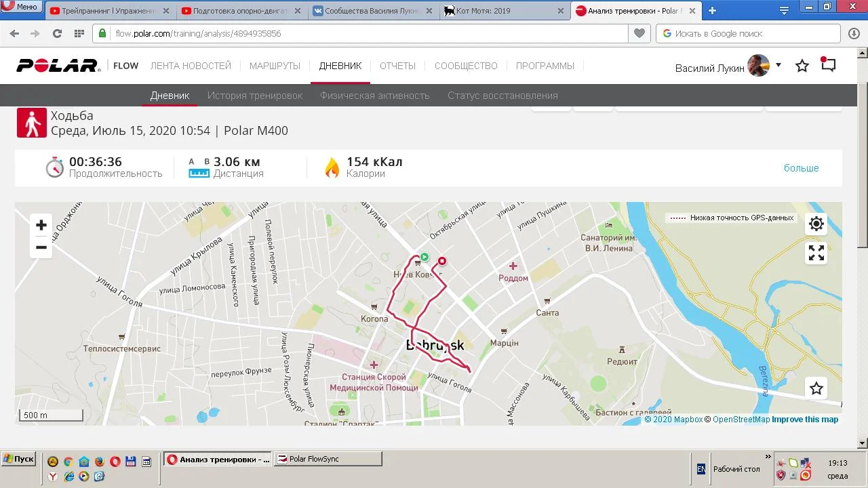Open the OpenStreetMap attribution link
This screenshot has height=488, width=868.
tap(737, 420)
